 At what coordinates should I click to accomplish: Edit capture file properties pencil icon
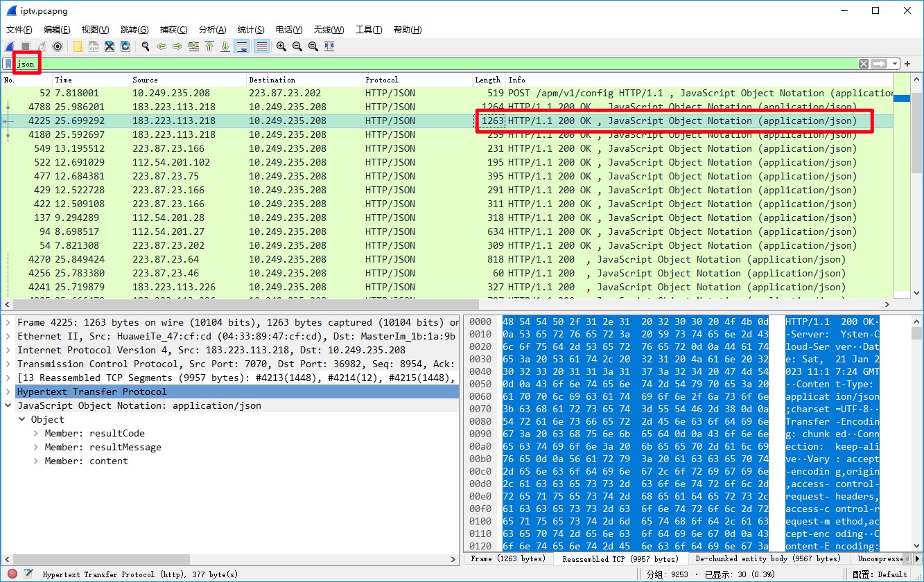(28, 574)
